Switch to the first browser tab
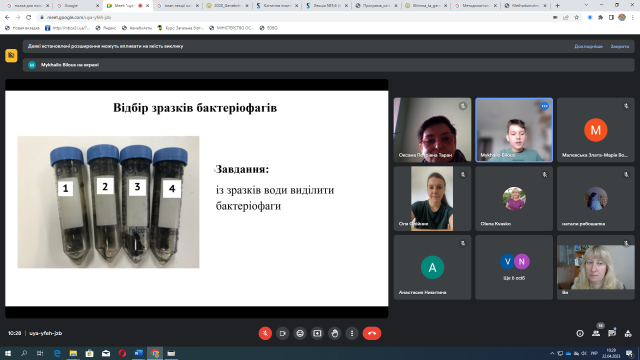 pyautogui.click(x=27, y=6)
